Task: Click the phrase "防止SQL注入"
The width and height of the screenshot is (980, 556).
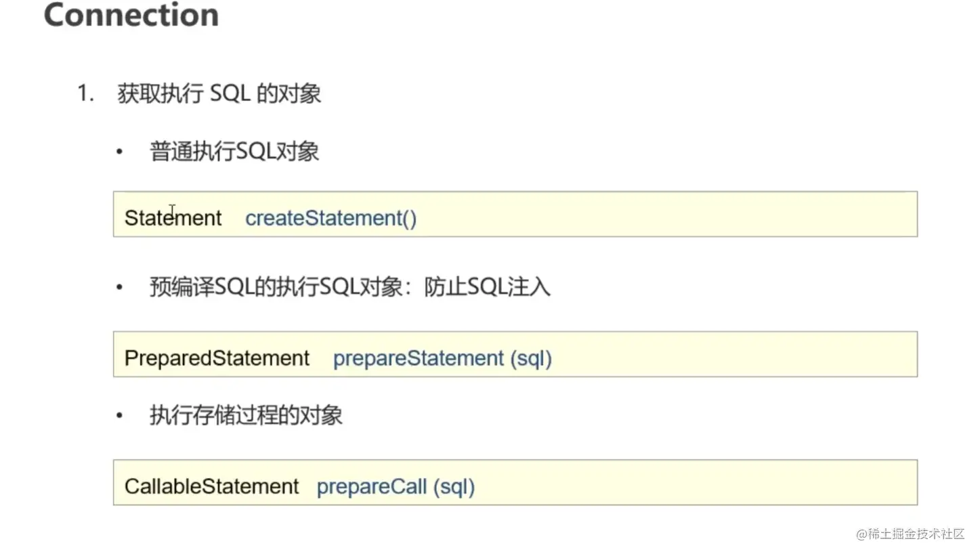Action: click(487, 288)
